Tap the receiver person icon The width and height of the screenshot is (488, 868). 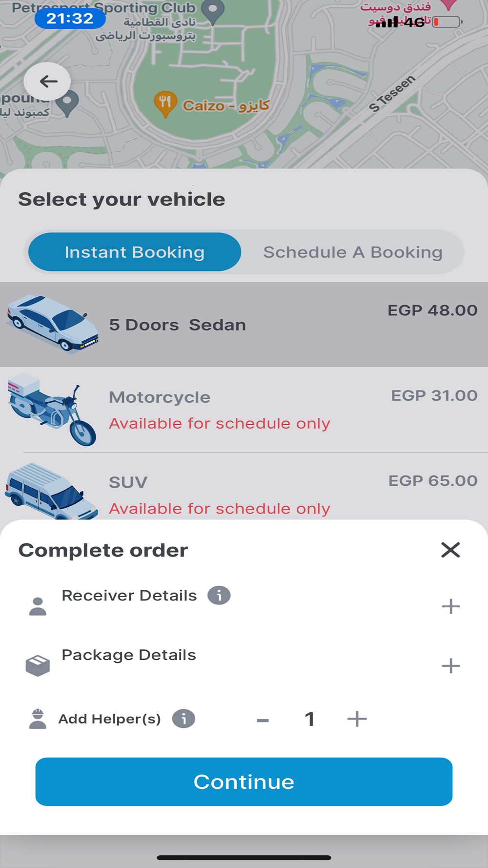[x=38, y=606]
